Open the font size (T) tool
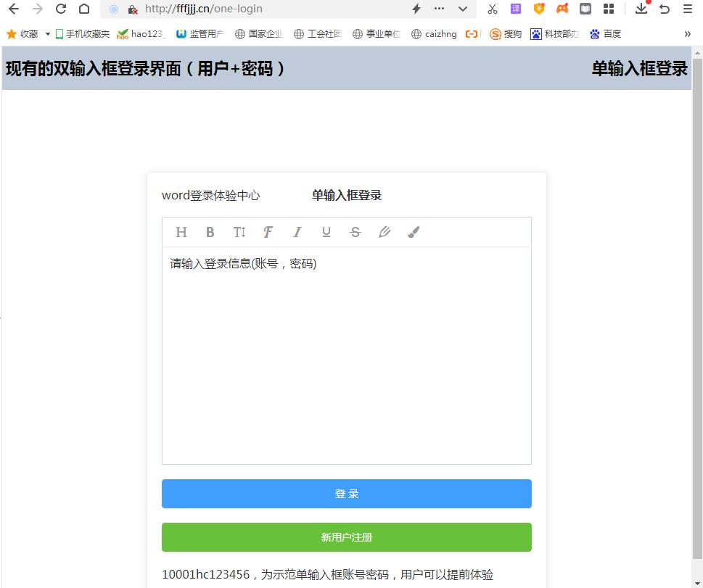 (239, 232)
